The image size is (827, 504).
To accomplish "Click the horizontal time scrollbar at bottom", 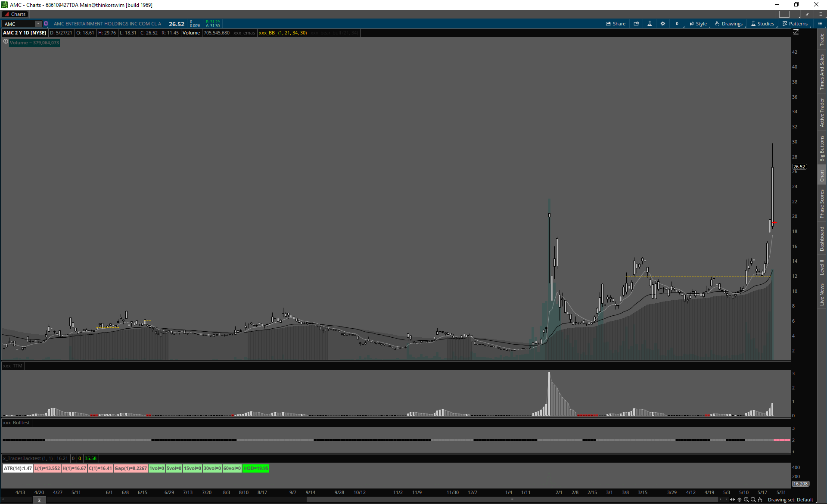I will [512, 500].
